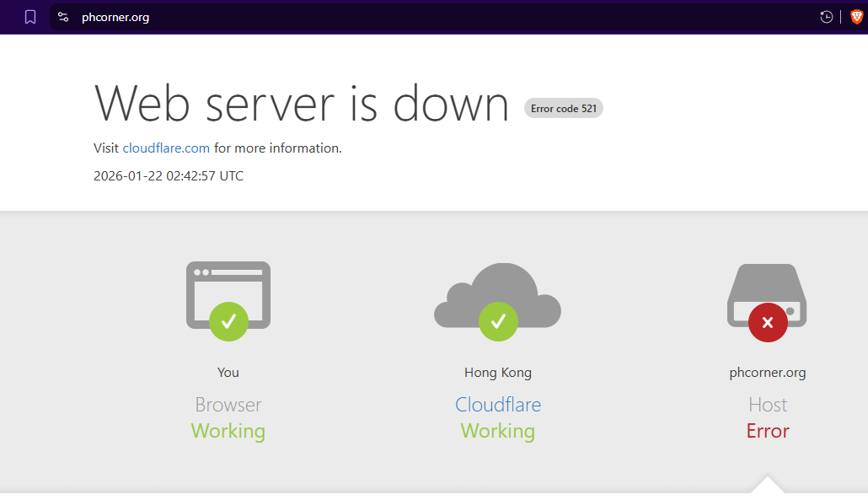
Task: Open the clock icon in address bar
Action: pos(826,17)
